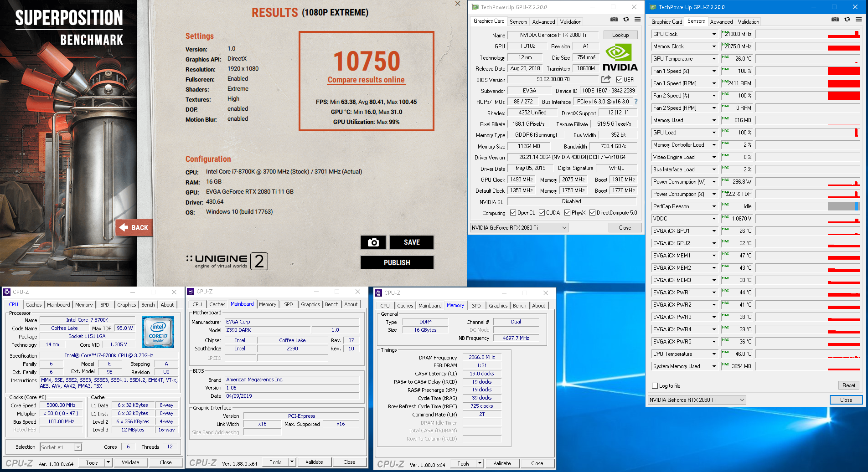The width and height of the screenshot is (868, 472).
Task: Switch to Validation tab in GPU-Z Sensors window
Action: pos(749,22)
